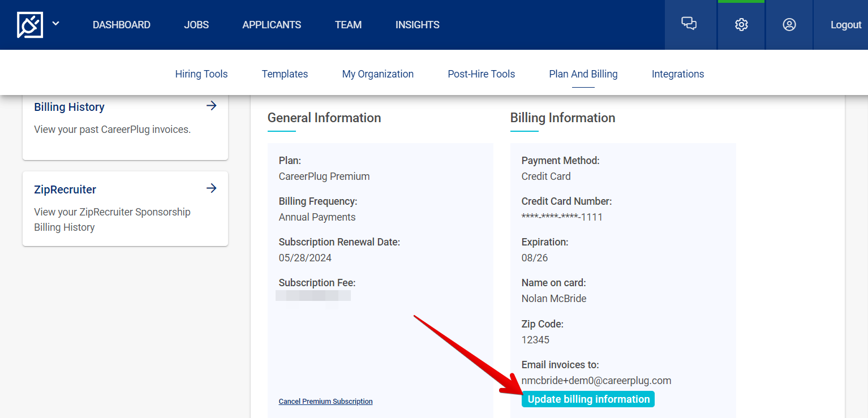Click the 'Credit Card' payment method value
This screenshot has width=868, height=418.
[546, 176]
